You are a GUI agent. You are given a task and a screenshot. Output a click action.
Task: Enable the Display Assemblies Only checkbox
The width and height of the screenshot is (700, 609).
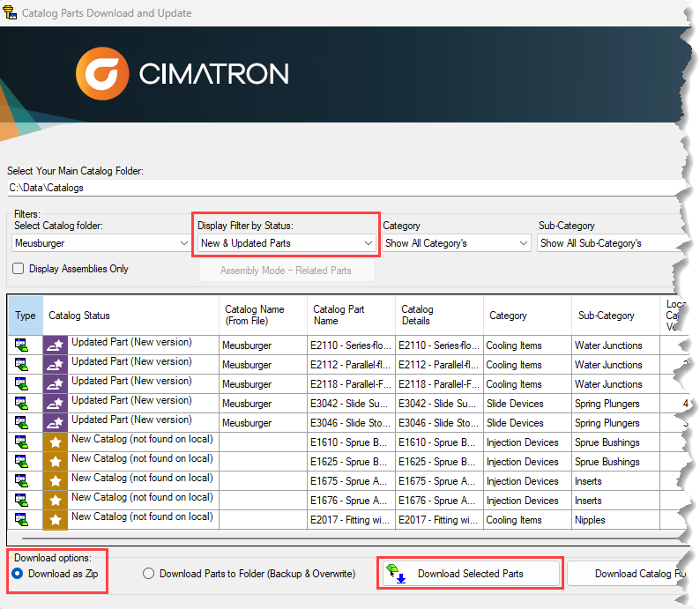19,269
